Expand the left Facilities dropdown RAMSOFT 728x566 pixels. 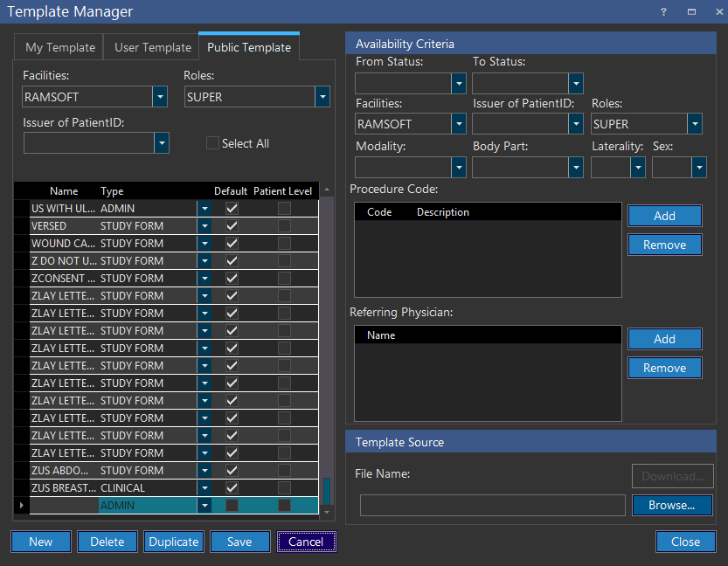tap(160, 97)
